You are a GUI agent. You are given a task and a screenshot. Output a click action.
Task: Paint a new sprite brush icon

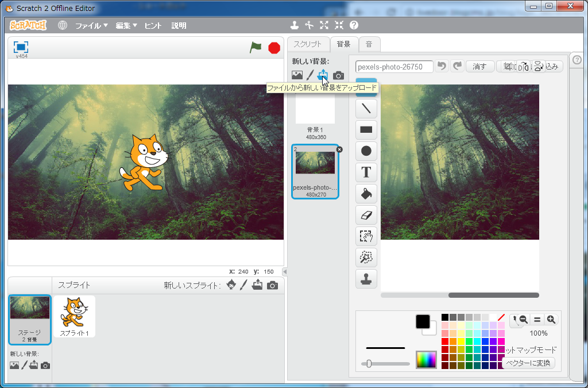(243, 285)
